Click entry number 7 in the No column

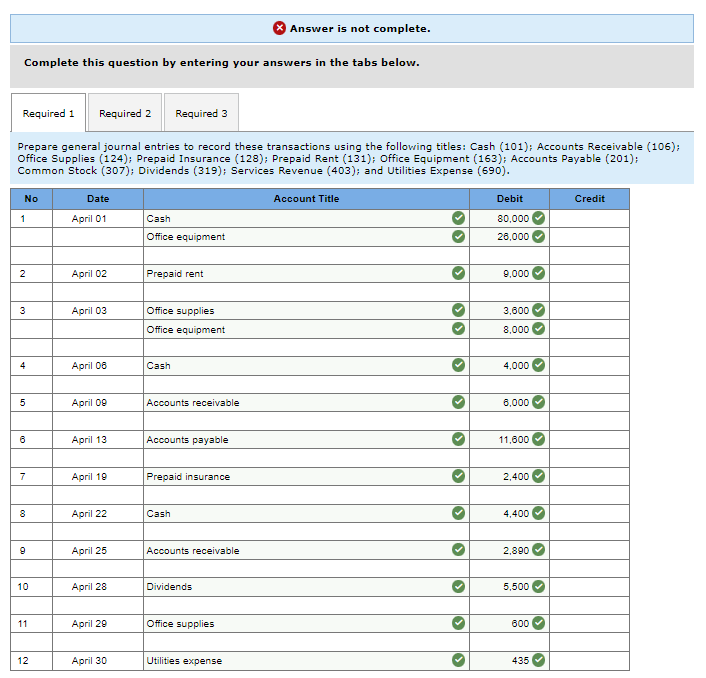(x=23, y=476)
